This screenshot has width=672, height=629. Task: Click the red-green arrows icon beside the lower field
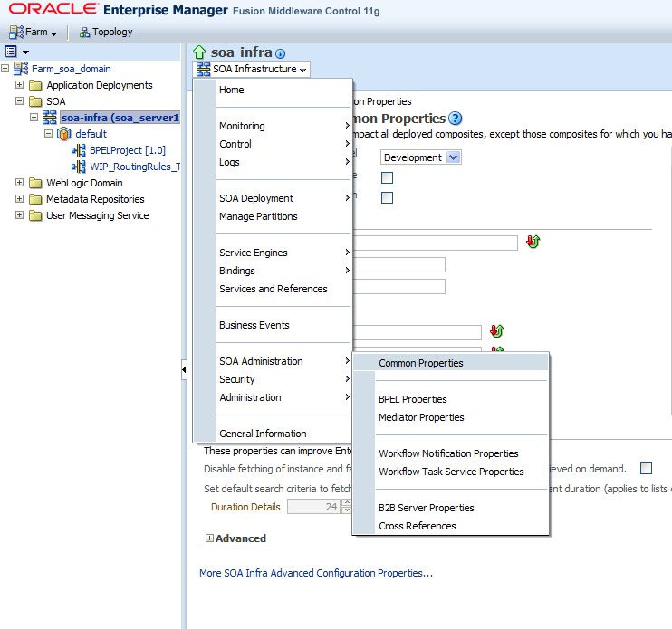point(497,330)
